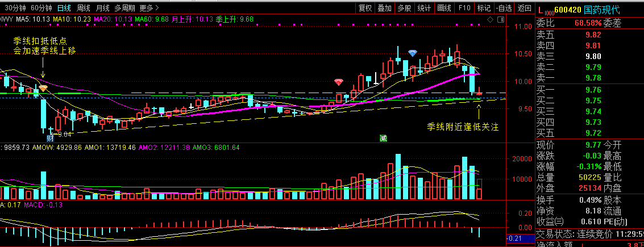
Task: Remove stock via -自选 button
Action: [504, 8]
